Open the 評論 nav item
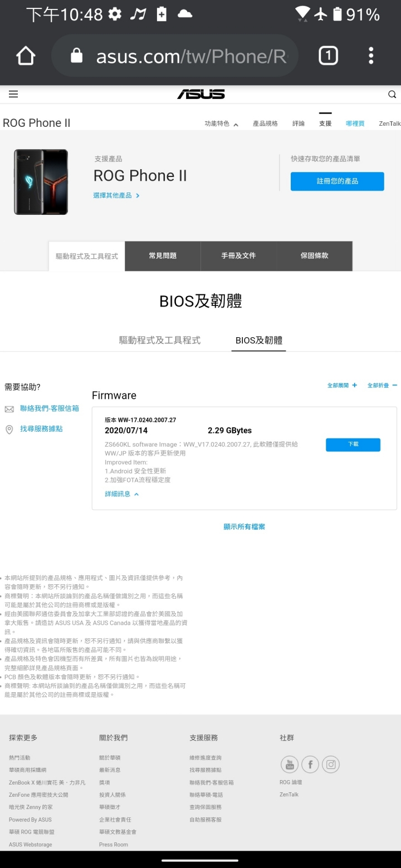This screenshot has width=401, height=868. coord(299,124)
